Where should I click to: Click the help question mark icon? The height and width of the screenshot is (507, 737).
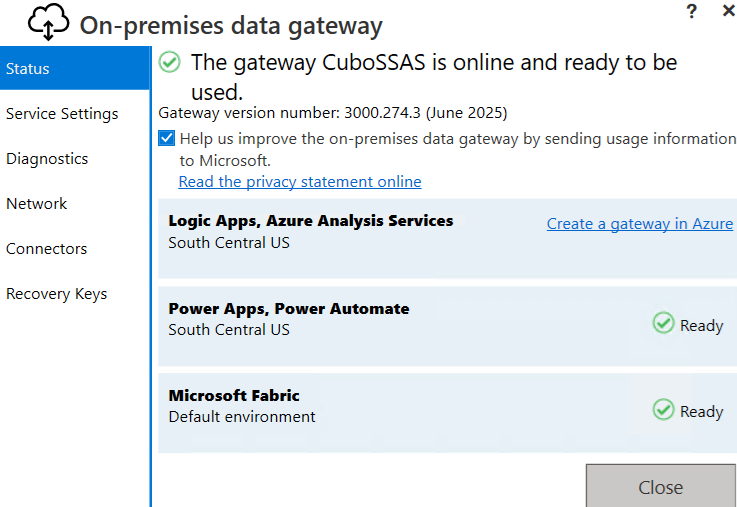tap(691, 11)
